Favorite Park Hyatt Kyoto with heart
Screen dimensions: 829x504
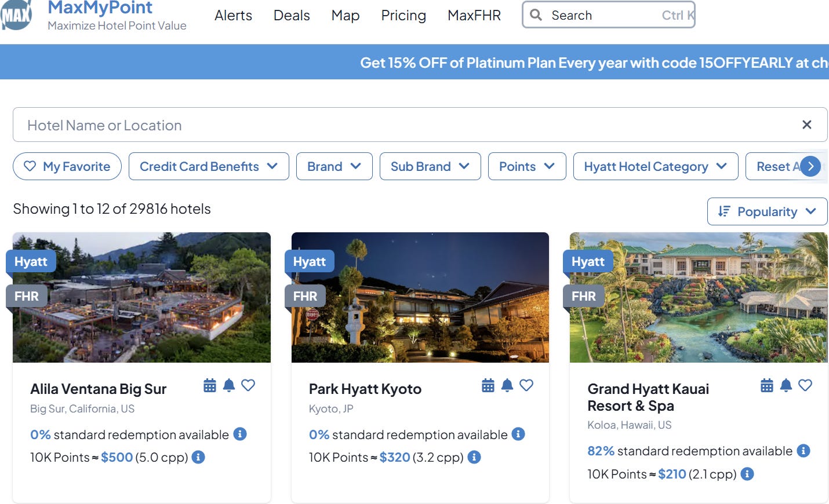[x=526, y=385]
